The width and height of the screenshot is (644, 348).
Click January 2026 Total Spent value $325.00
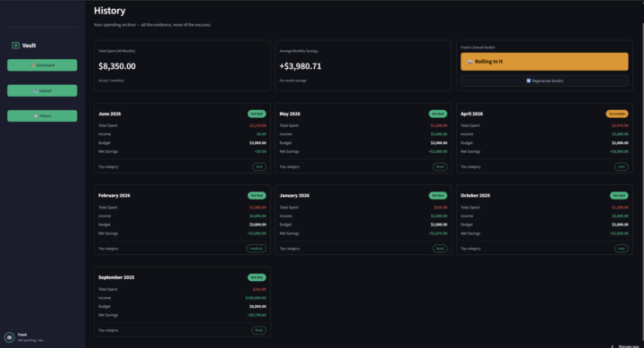coord(440,208)
